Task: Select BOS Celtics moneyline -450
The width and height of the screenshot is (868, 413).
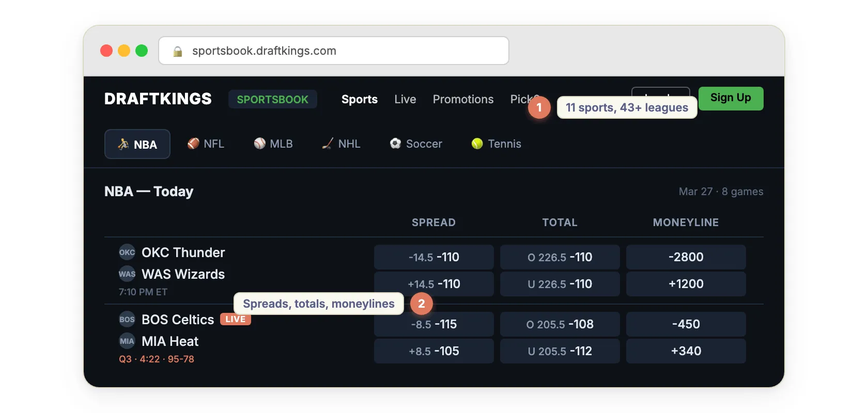Action: (686, 324)
